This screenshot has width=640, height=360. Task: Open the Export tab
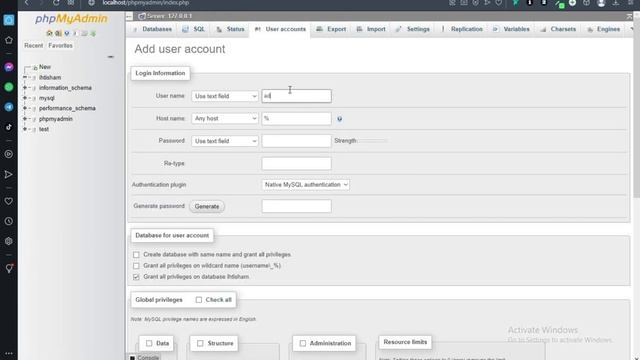[x=331, y=29]
